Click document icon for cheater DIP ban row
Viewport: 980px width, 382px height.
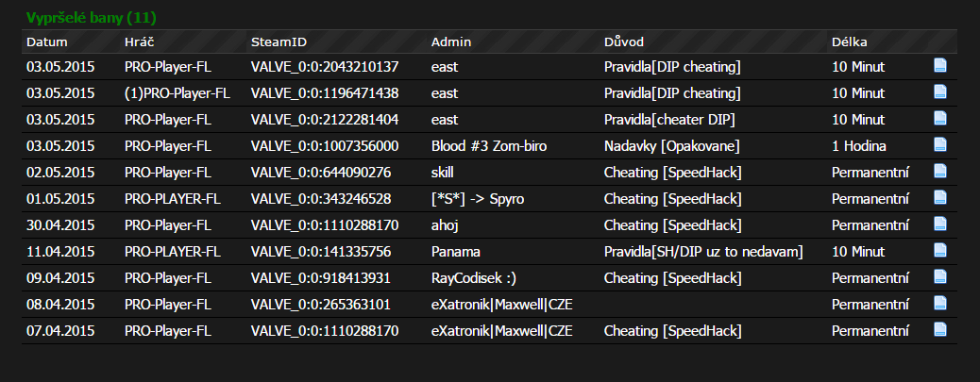(x=940, y=118)
